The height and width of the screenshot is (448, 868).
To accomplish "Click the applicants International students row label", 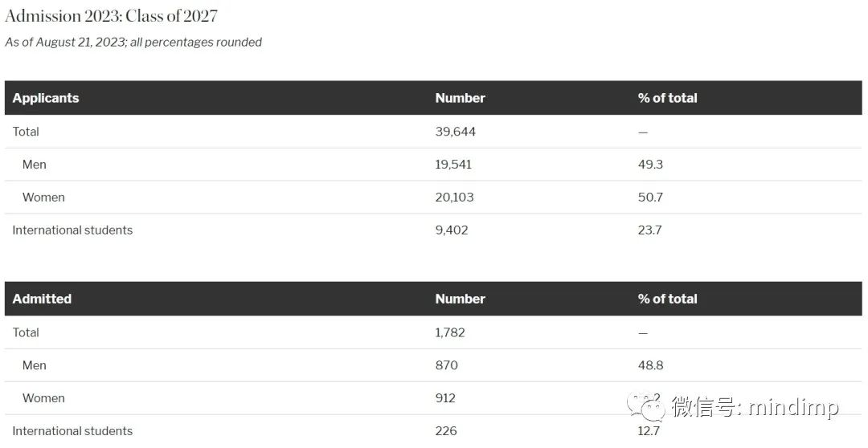I will click(x=72, y=230).
